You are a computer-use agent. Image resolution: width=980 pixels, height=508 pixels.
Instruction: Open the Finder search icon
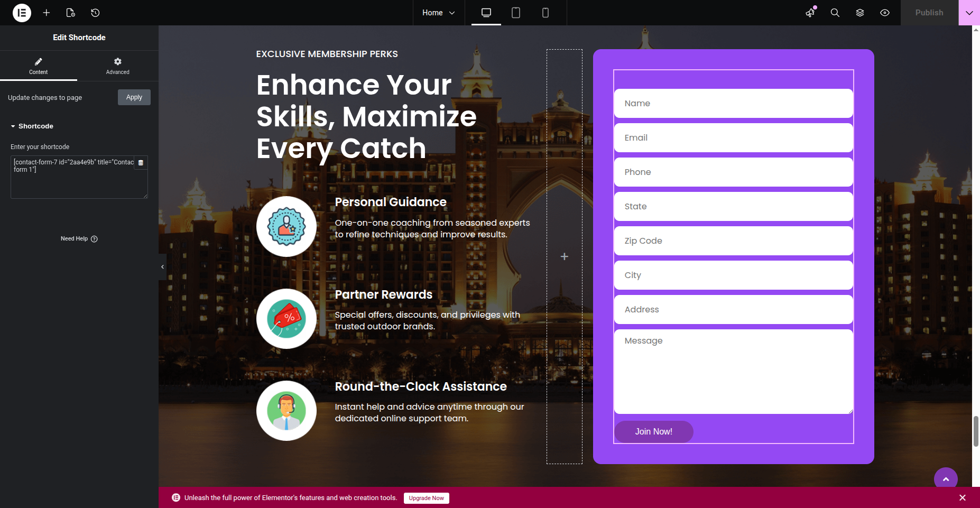[835, 13]
